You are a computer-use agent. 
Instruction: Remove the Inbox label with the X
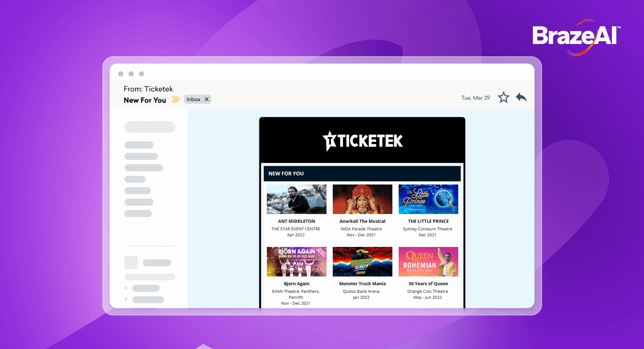(207, 99)
